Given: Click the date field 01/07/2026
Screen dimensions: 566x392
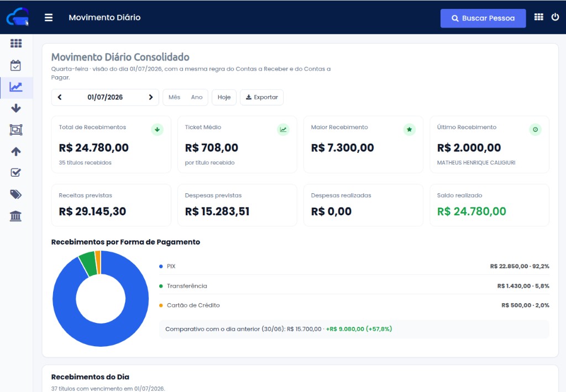Looking at the screenshot, I should [x=105, y=97].
